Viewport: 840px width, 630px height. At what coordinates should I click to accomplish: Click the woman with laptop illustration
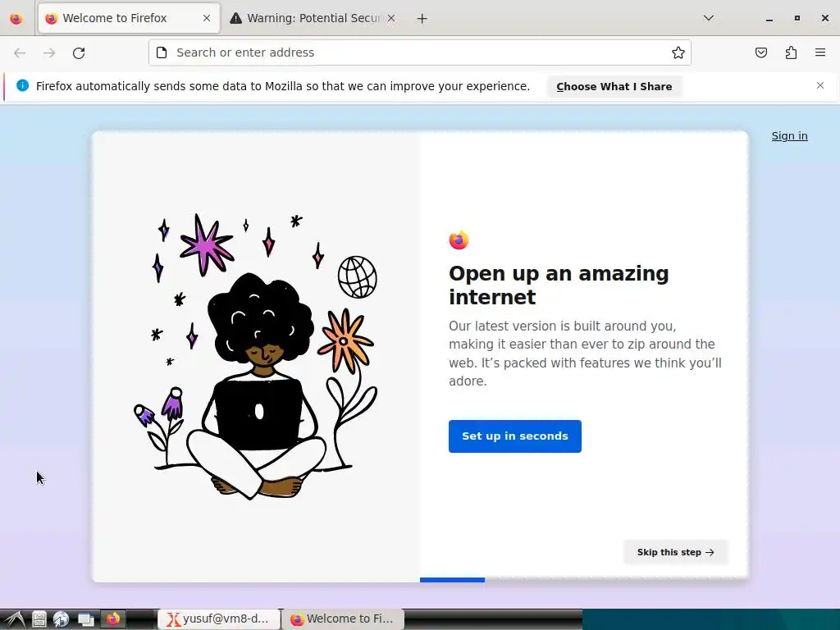coord(256,358)
